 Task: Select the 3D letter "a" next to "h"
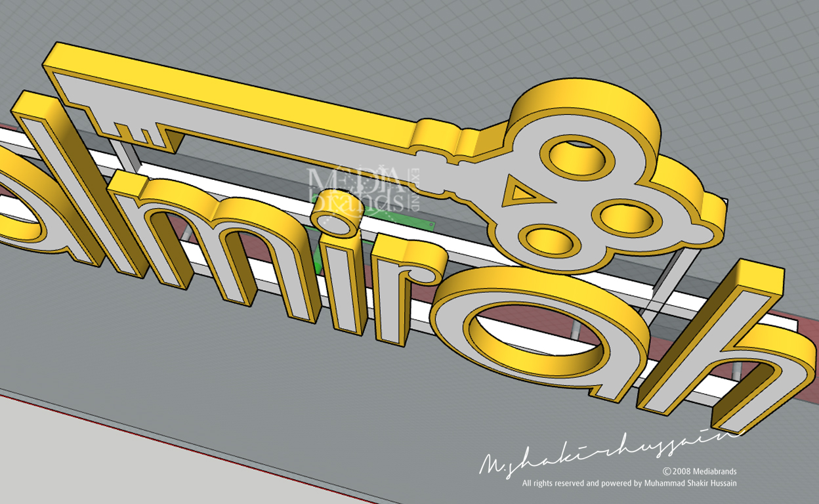[541, 333]
